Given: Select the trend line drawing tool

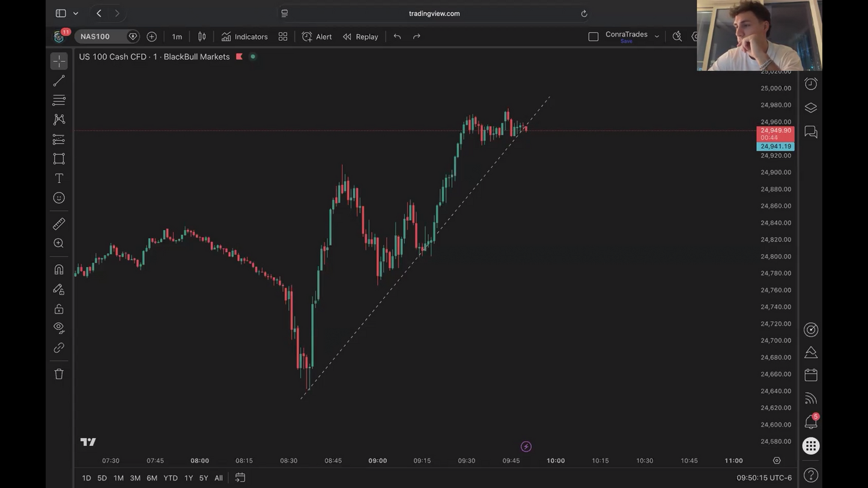Looking at the screenshot, I should point(59,80).
